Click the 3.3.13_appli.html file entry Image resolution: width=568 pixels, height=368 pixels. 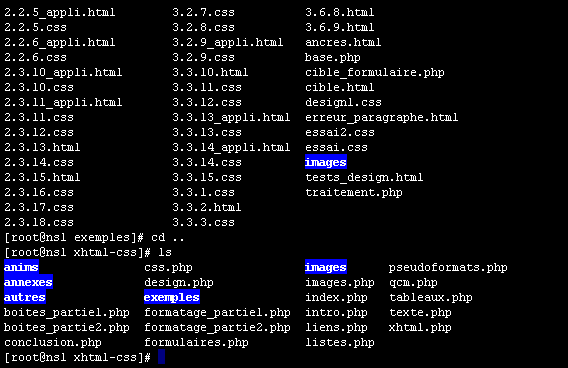tap(231, 117)
